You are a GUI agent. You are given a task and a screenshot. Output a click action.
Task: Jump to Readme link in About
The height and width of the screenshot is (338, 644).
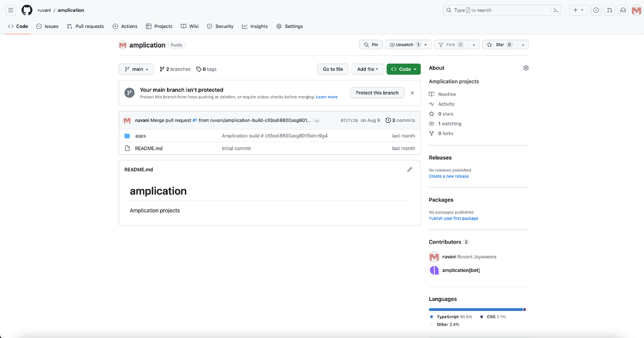coord(443,94)
